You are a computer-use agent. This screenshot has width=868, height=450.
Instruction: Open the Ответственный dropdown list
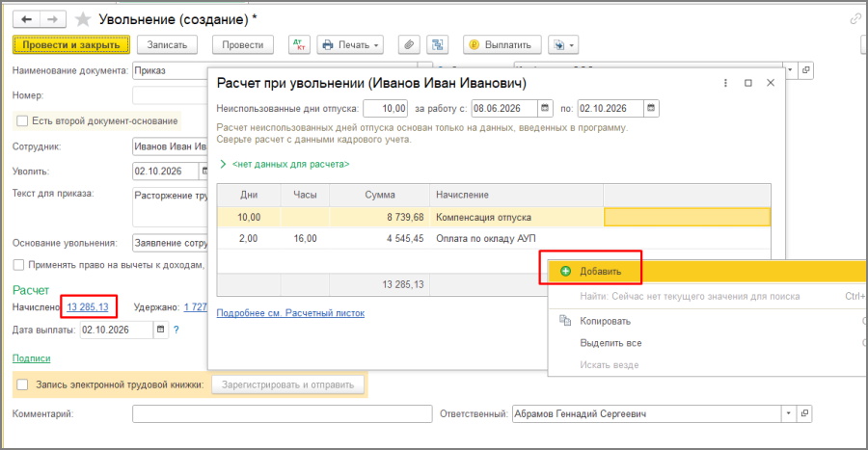click(x=788, y=413)
